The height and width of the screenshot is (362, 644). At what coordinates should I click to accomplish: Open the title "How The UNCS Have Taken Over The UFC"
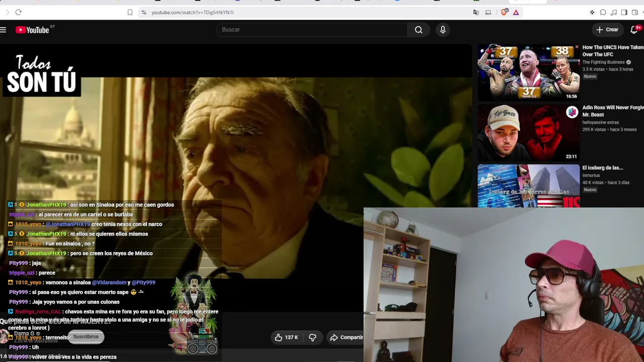(613, 51)
